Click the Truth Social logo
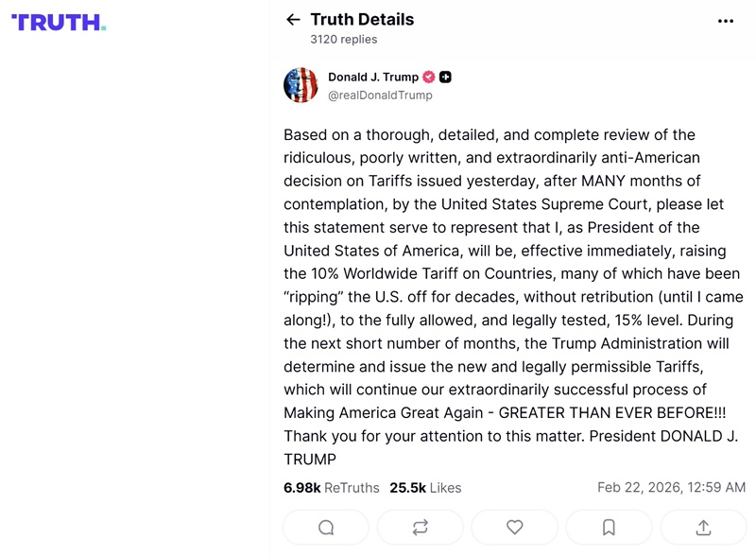 pyautogui.click(x=59, y=22)
